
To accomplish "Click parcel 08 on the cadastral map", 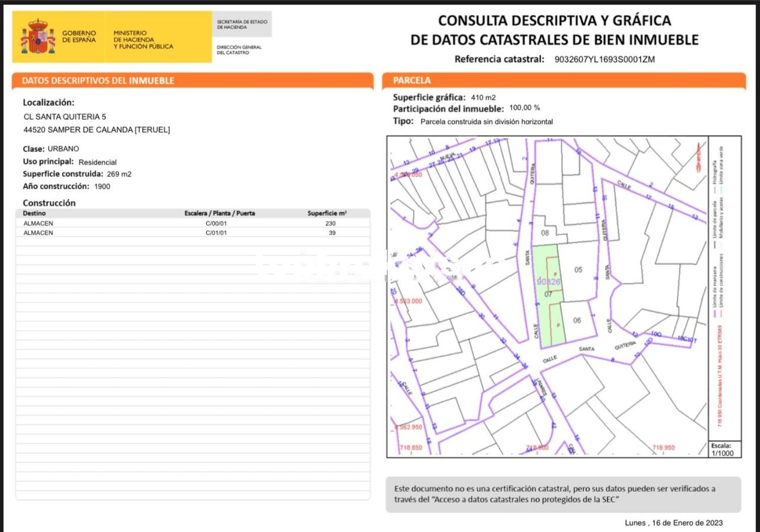I will (545, 233).
